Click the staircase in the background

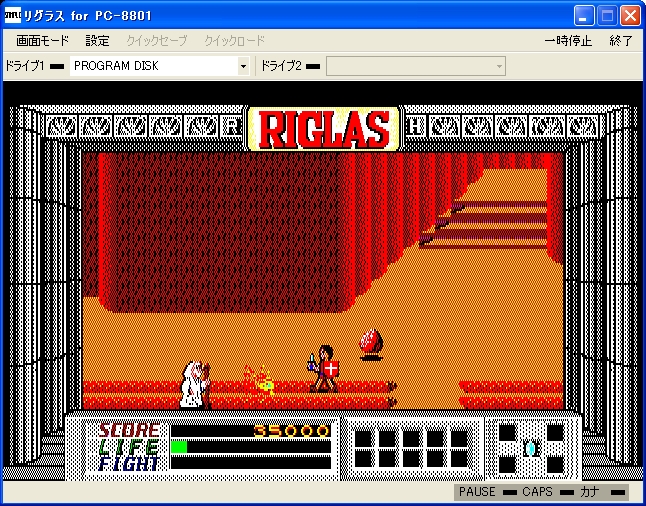tap(484, 224)
